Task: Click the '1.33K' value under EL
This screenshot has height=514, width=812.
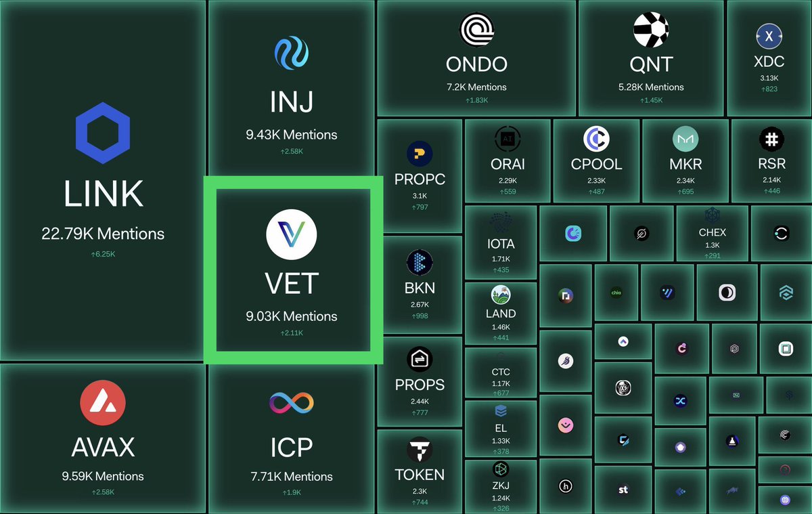Action: pos(501,441)
